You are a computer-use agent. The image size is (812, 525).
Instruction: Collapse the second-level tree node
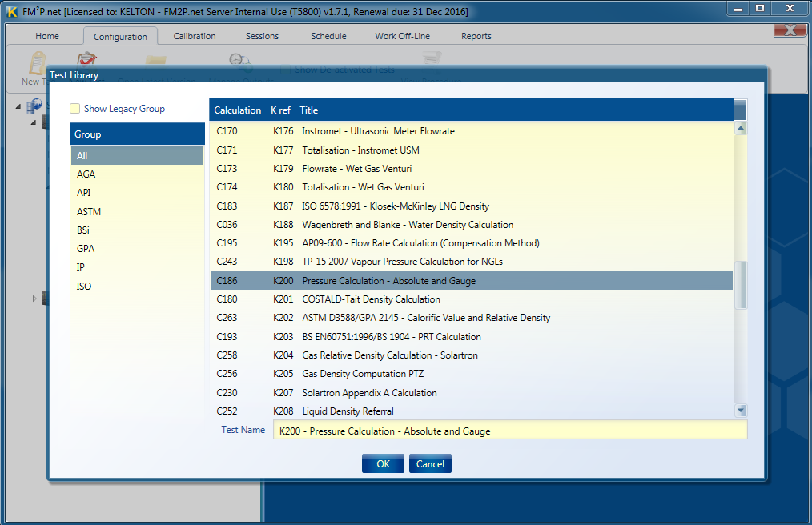[33, 122]
